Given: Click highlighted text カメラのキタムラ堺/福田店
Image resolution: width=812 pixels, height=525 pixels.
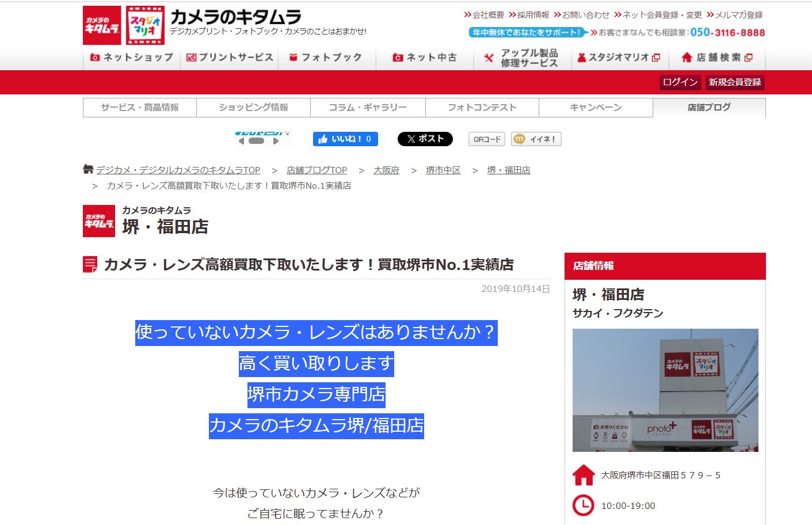Looking at the screenshot, I should click(317, 426).
